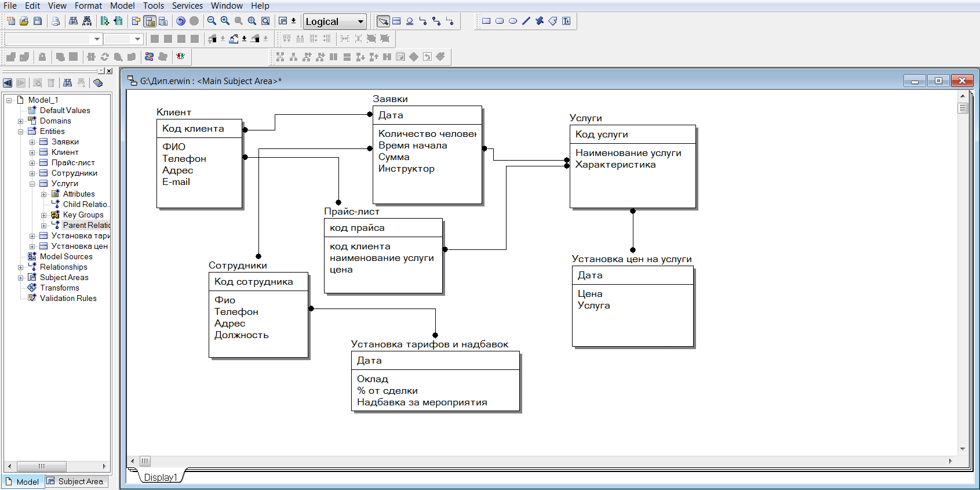980x490 pixels.
Task: Click the diagram vertical scrollbar down arrow
Action: coord(963,449)
